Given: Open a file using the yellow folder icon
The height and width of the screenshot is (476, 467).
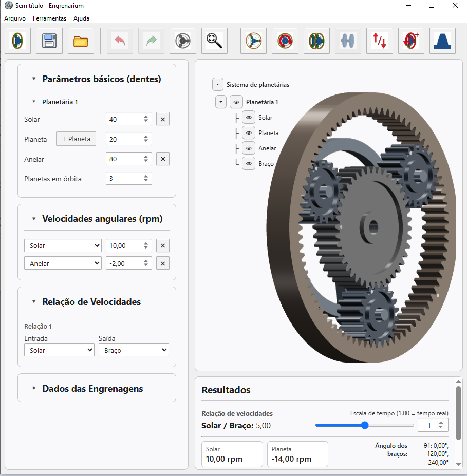Looking at the screenshot, I should pyautogui.click(x=81, y=41).
